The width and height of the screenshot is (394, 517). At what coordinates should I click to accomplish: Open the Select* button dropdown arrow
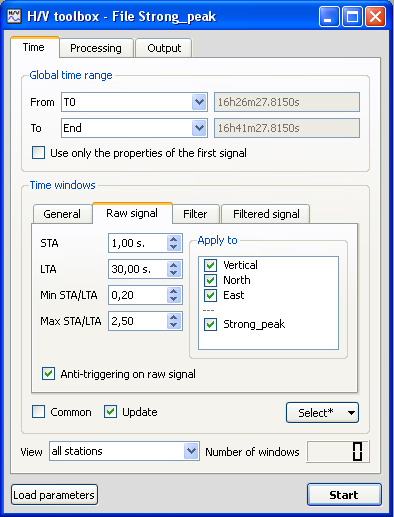tap(351, 413)
